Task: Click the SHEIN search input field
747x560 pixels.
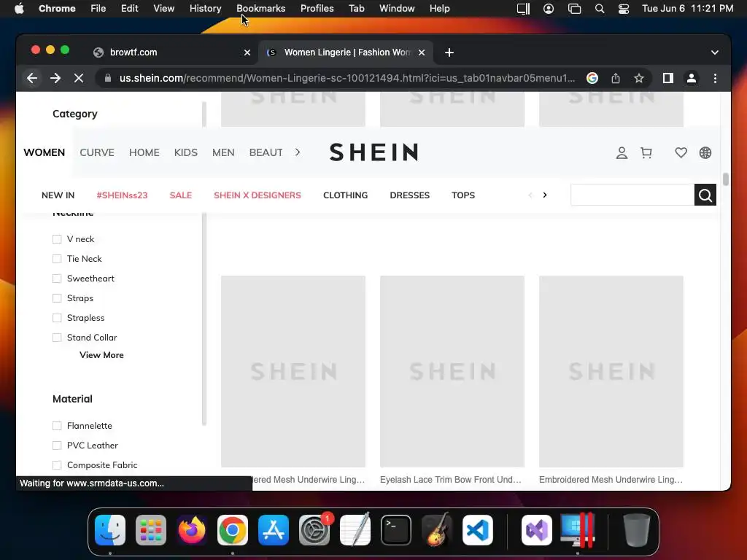Action: click(632, 195)
